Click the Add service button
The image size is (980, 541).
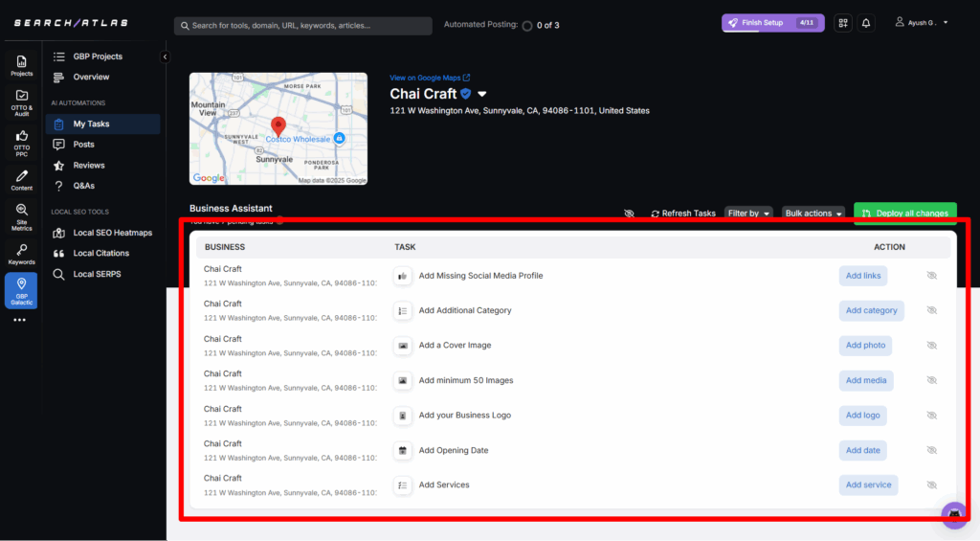pos(869,485)
